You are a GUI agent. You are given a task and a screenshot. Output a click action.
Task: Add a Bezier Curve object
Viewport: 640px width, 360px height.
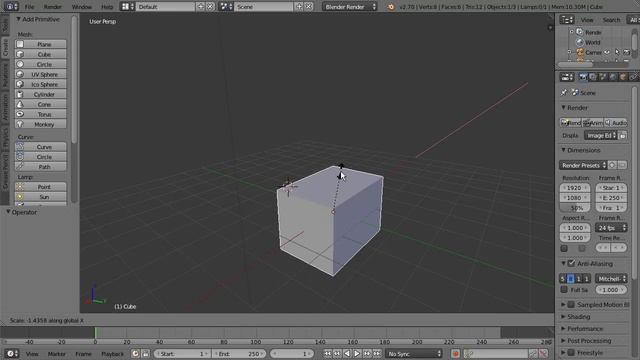pyautogui.click(x=40, y=147)
